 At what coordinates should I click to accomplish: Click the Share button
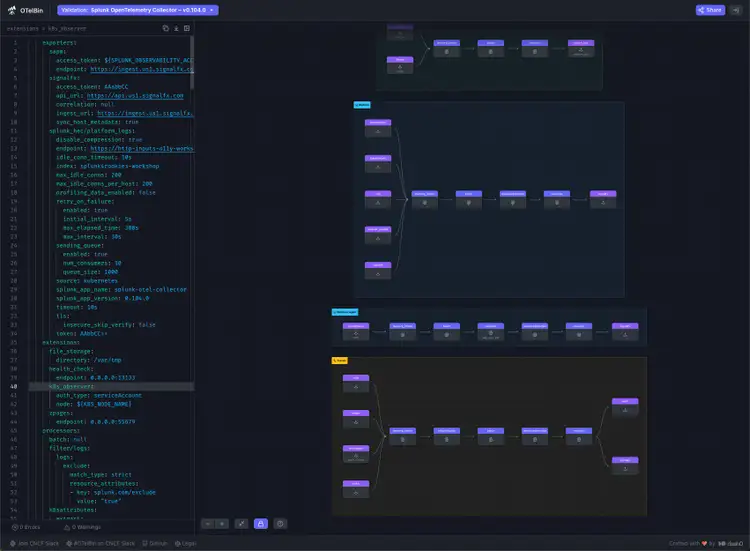coord(710,10)
